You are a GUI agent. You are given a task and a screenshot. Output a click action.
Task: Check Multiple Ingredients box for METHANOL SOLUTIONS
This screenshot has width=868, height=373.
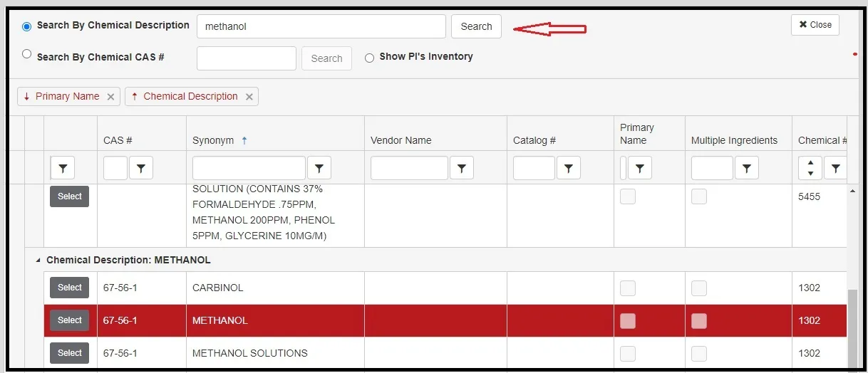point(698,354)
